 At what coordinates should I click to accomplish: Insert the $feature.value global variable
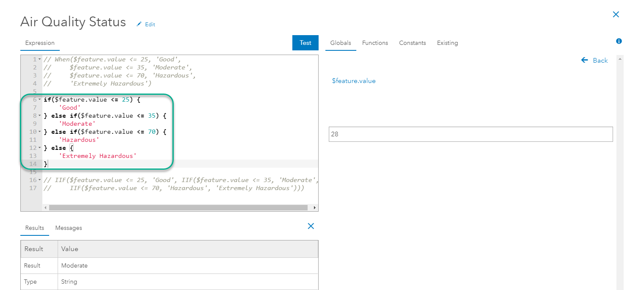[354, 81]
